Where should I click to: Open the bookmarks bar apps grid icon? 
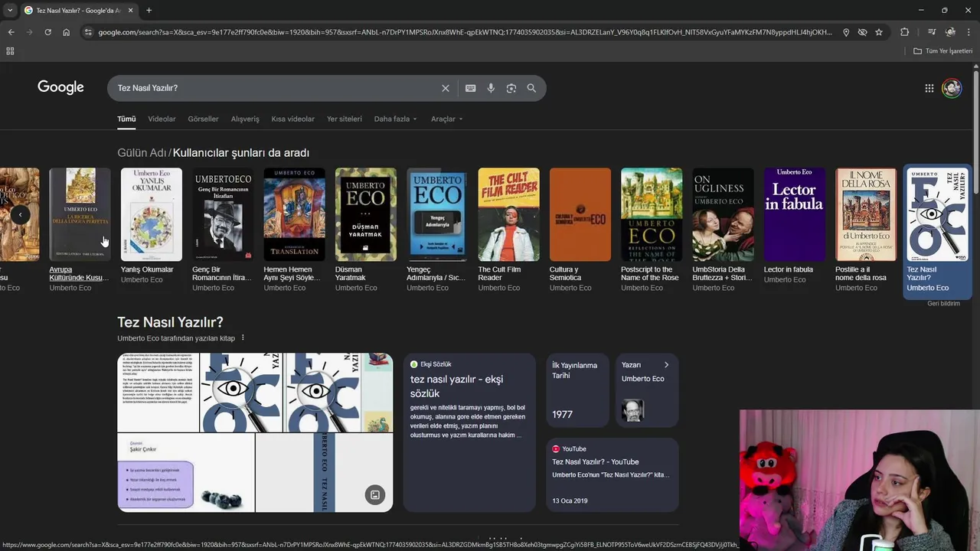[x=10, y=51]
